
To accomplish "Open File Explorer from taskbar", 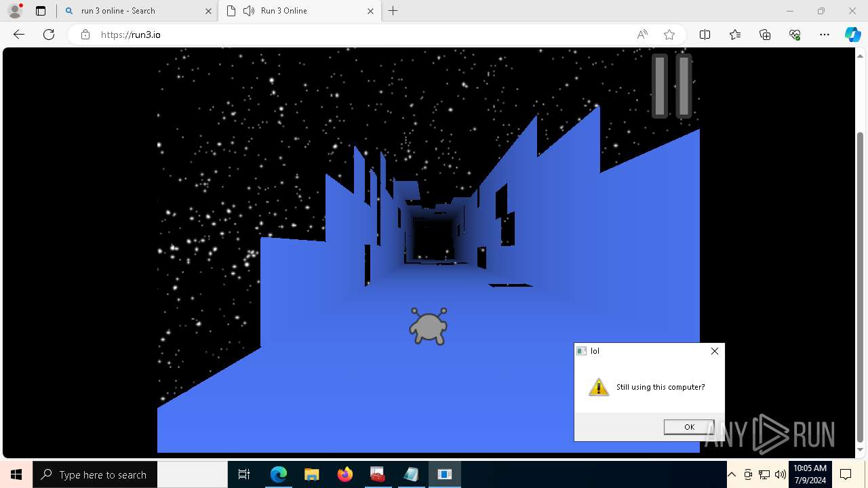I will [x=312, y=474].
